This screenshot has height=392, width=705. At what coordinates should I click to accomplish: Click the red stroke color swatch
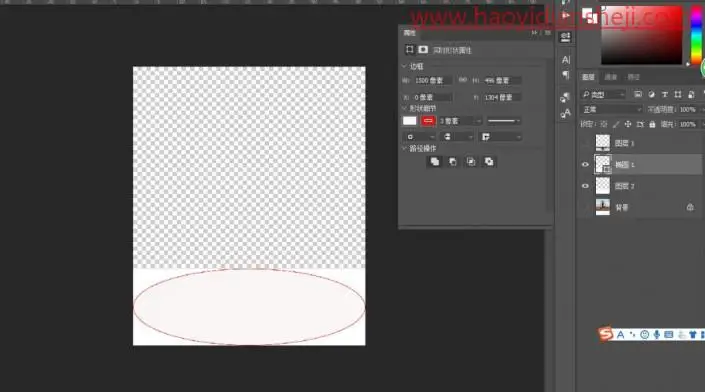[x=428, y=121]
